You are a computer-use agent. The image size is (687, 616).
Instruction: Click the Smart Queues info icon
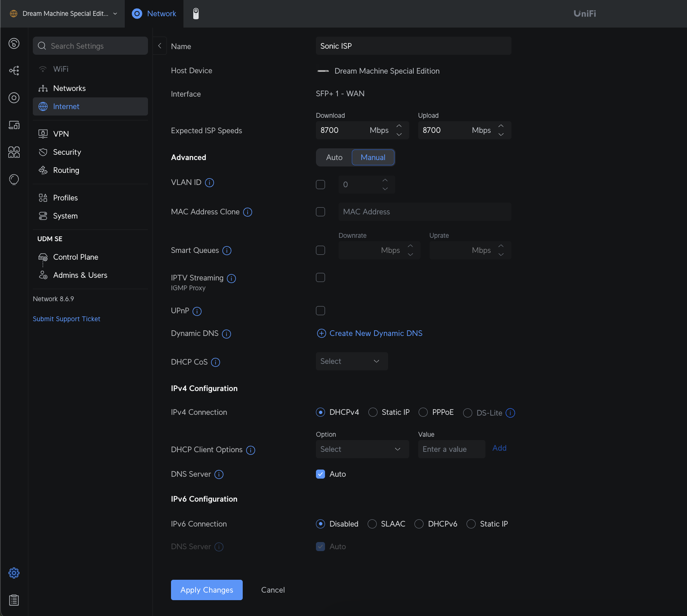click(x=227, y=251)
